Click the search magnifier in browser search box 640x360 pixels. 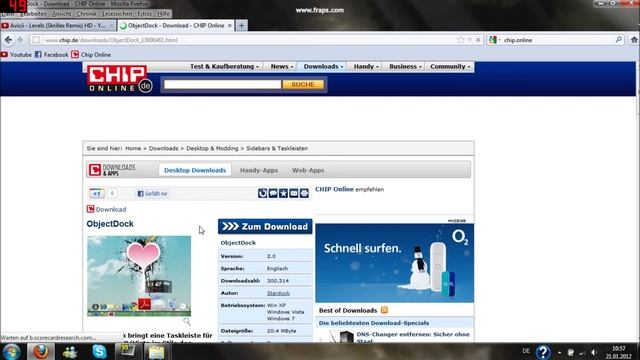tap(619, 40)
